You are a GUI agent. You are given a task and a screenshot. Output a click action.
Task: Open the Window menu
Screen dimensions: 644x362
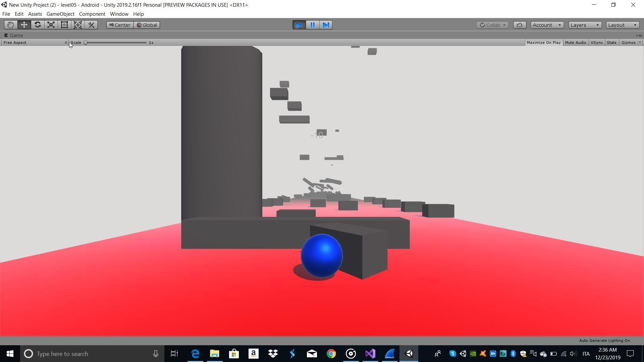[x=119, y=14]
